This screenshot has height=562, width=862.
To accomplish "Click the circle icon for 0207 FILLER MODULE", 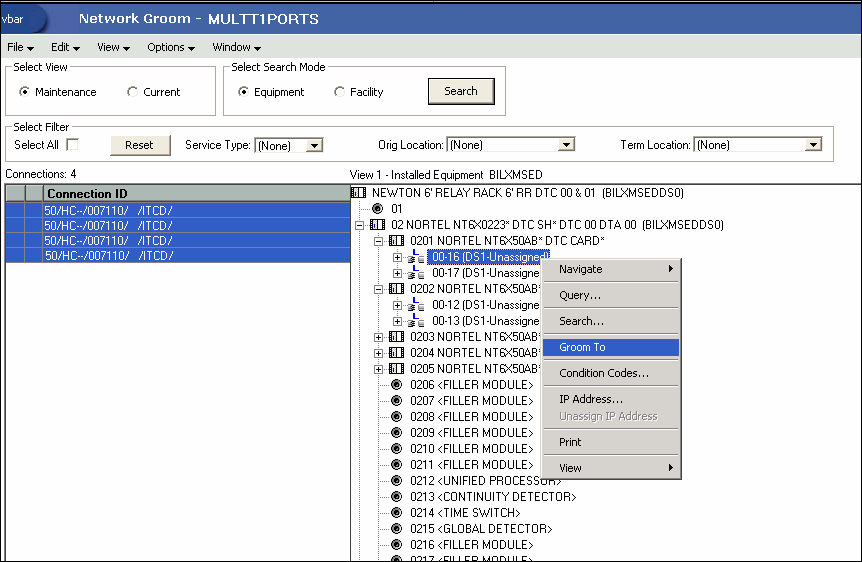I will coord(396,400).
